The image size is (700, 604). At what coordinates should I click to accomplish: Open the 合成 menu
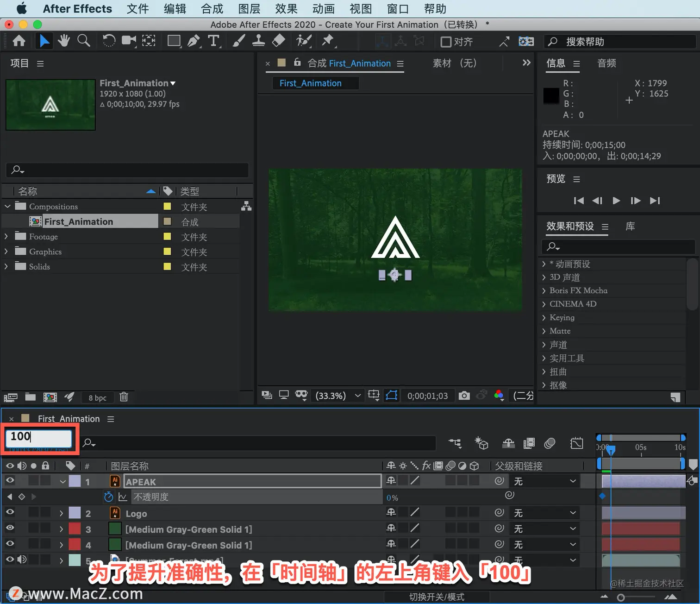pos(212,9)
